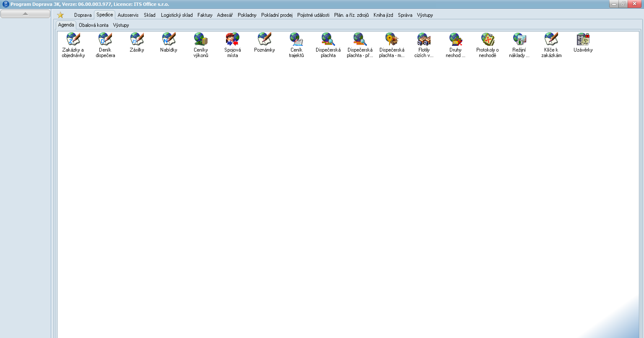Select the Agenda sub-tab
644x338 pixels.
(66, 25)
